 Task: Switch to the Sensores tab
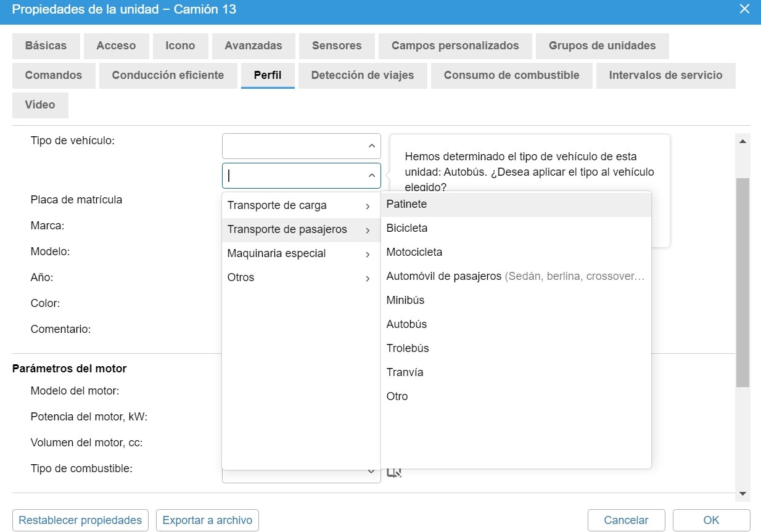click(x=337, y=46)
